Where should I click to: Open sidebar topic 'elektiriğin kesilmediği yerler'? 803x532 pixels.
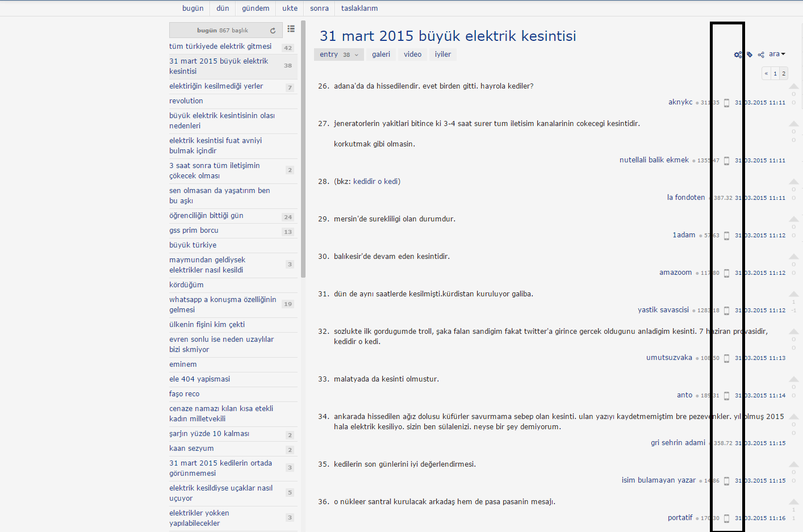tap(216, 86)
